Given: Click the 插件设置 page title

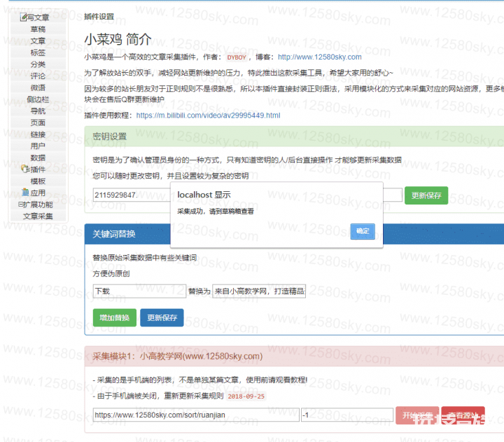Looking at the screenshot, I should pos(99,16).
